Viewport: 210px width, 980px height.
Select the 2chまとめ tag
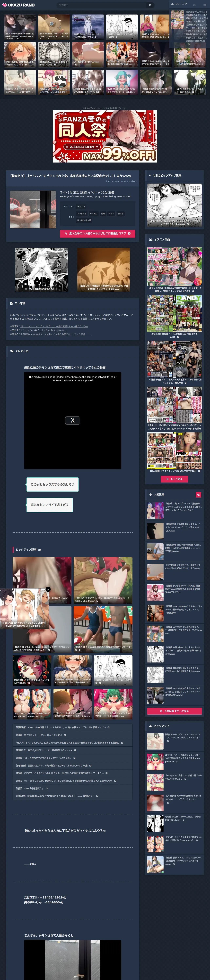(x=82, y=213)
